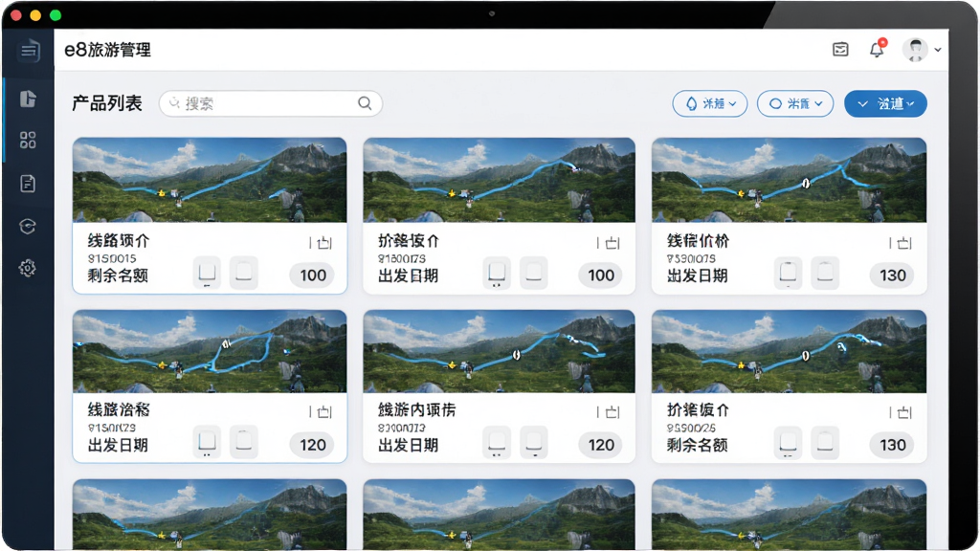Click the e8旅游管理 app title
This screenshot has width=980, height=551.
(107, 50)
